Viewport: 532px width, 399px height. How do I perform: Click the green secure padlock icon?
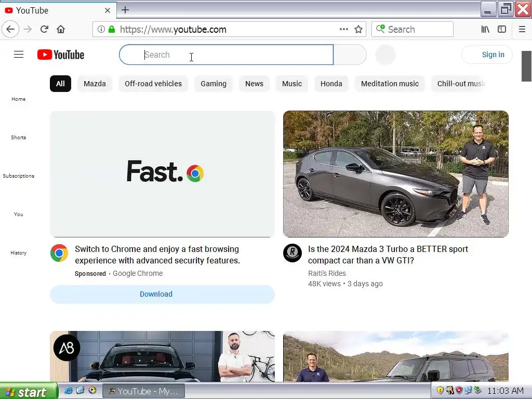112,30
